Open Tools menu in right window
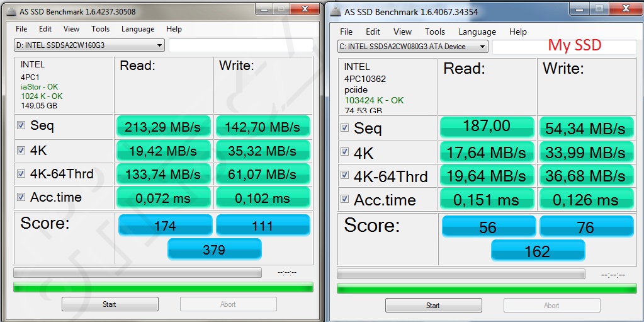The height and width of the screenshot is (322, 644). [435, 32]
